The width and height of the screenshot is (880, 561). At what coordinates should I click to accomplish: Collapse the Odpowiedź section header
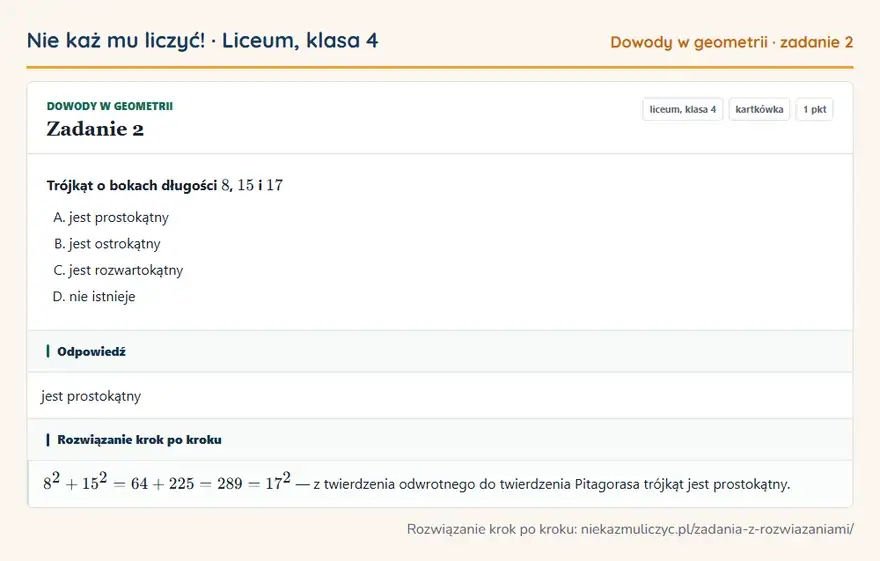440,352
